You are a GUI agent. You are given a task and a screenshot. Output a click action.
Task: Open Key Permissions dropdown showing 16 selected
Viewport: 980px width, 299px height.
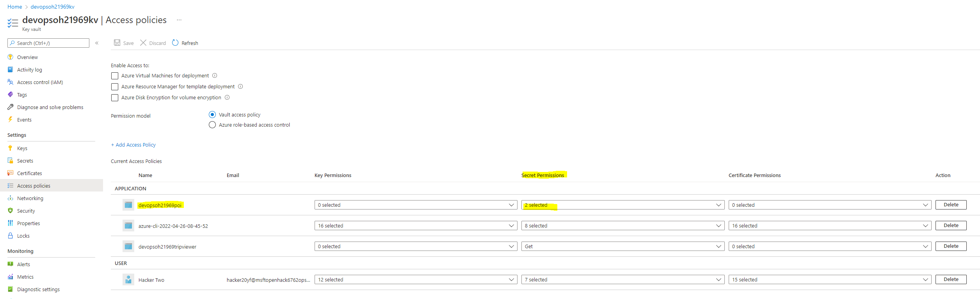point(416,226)
